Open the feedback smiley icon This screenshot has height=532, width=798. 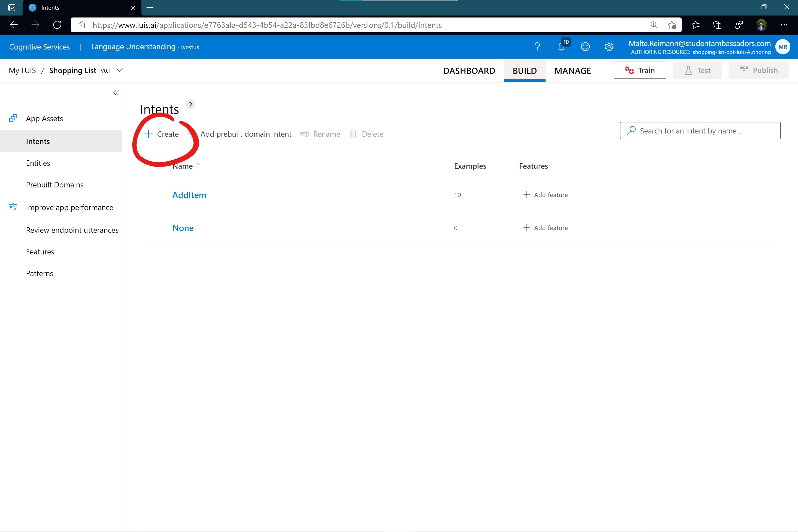(x=585, y=47)
